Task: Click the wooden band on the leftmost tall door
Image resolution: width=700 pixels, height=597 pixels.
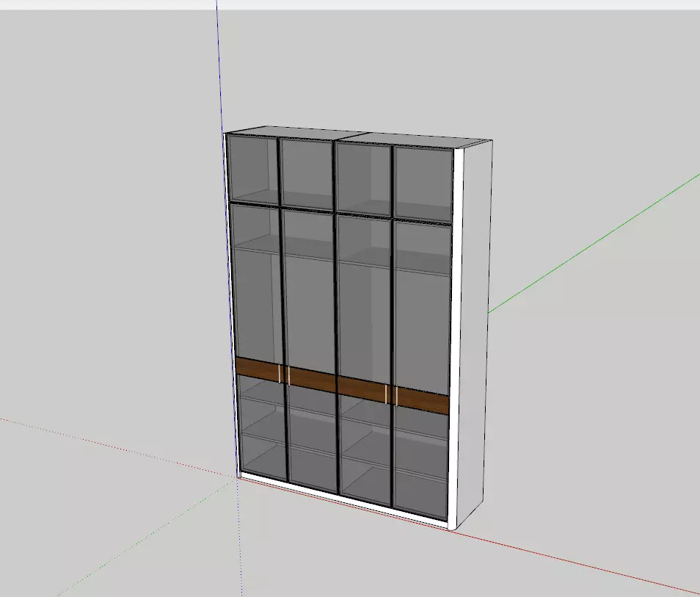Action: tap(258, 369)
